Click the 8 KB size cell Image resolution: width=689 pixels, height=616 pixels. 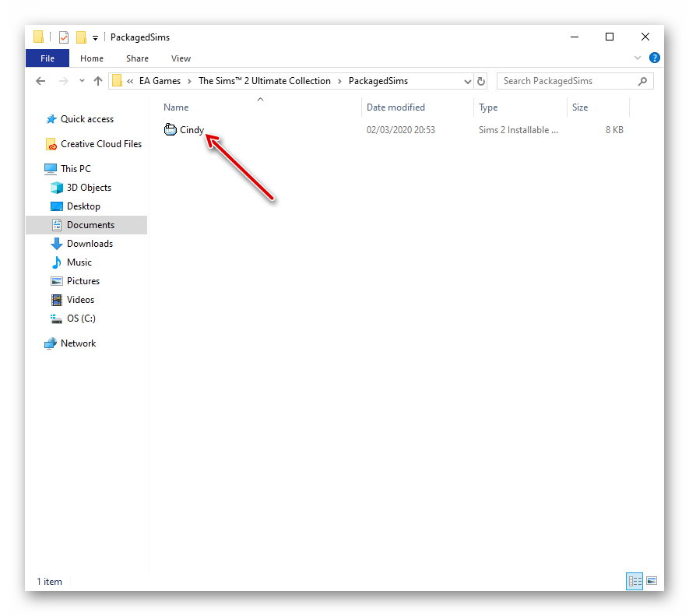point(614,130)
